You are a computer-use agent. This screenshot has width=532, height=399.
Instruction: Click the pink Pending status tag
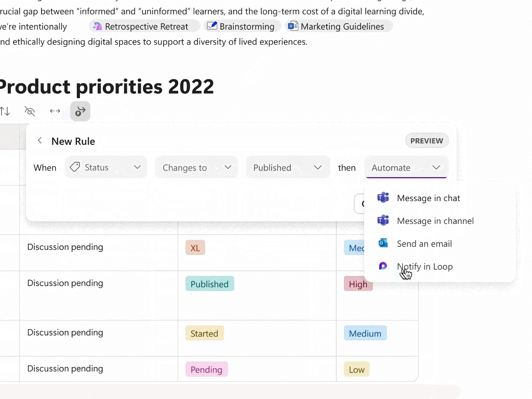pyautogui.click(x=206, y=369)
